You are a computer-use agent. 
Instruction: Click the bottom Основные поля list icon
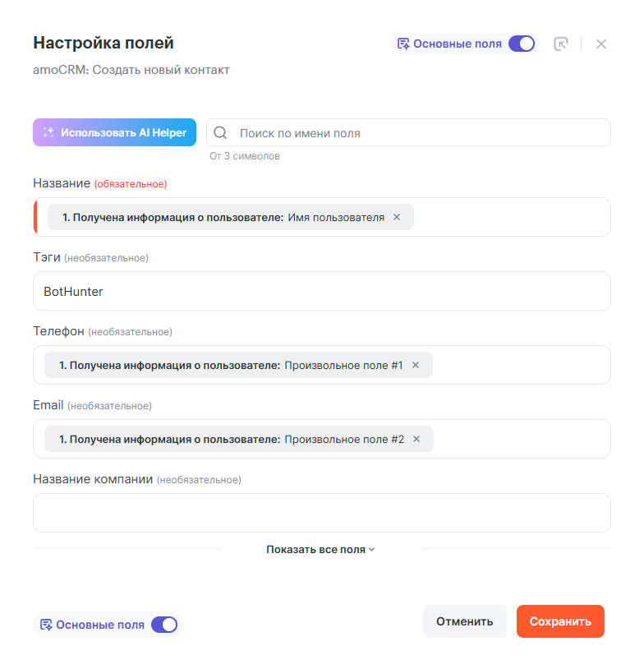46,625
